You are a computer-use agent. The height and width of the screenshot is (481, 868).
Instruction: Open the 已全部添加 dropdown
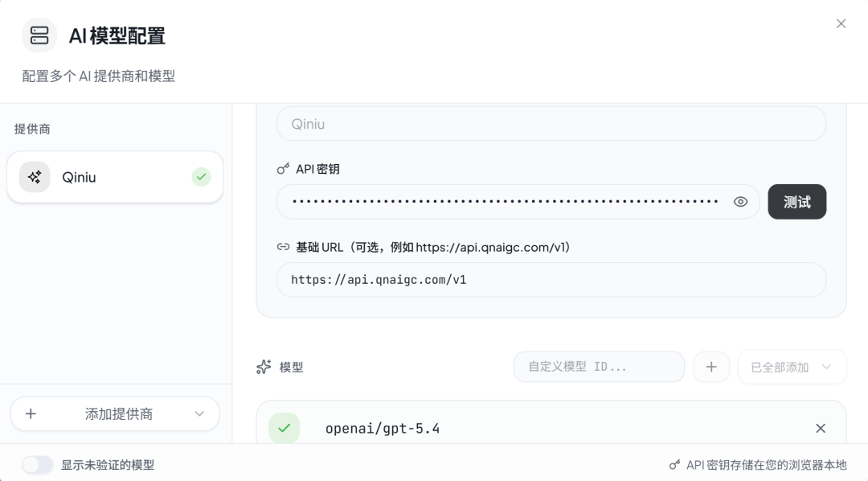coord(792,366)
